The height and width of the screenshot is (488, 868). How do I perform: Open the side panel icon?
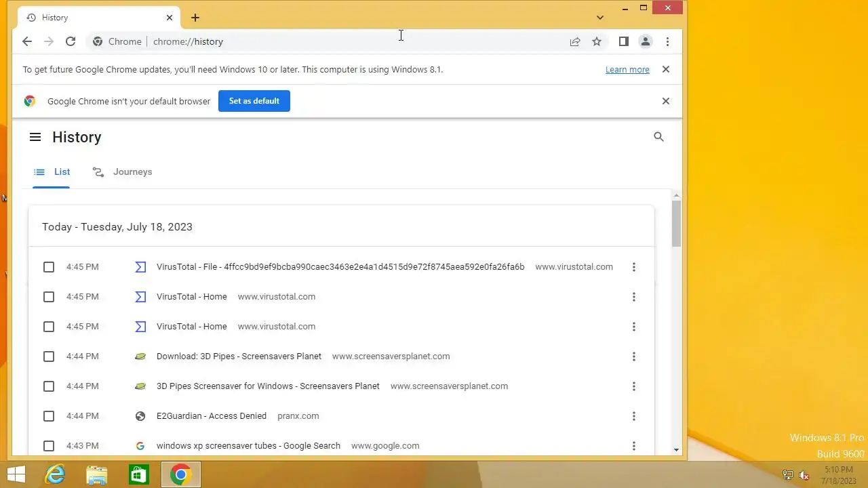pos(624,41)
